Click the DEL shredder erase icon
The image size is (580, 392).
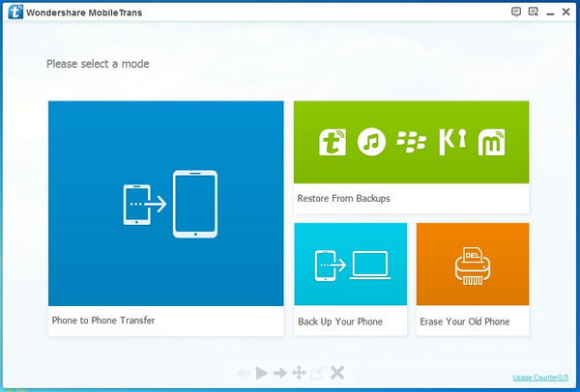pos(473,265)
